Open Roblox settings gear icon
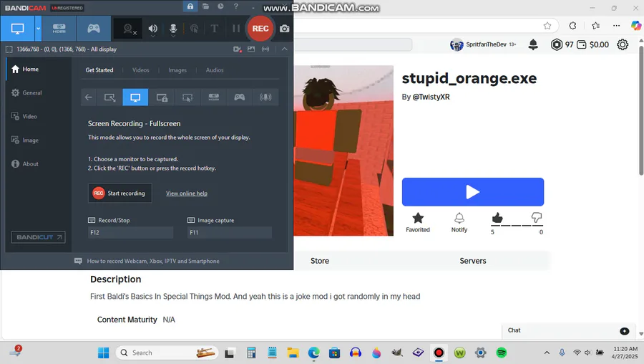The image size is (644, 364). click(x=623, y=44)
